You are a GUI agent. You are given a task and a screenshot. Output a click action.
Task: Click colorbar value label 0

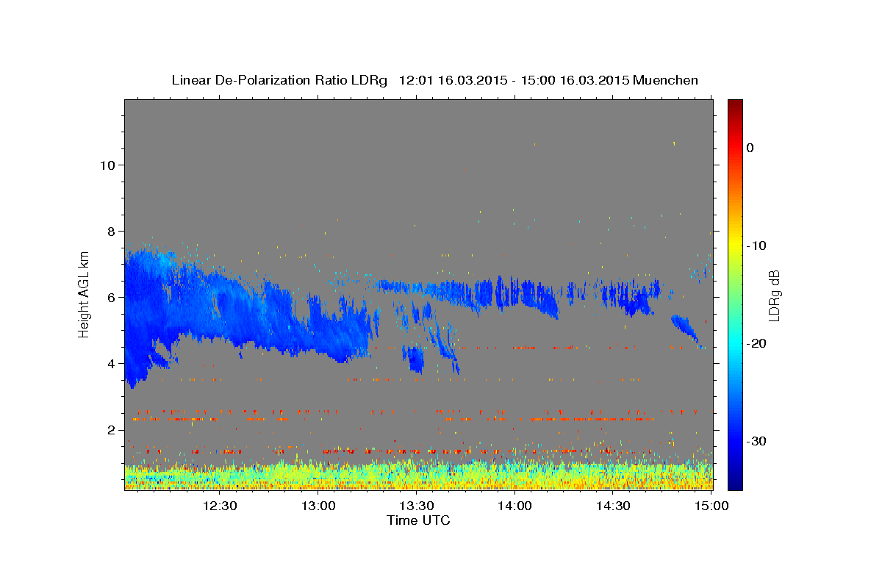pyautogui.click(x=750, y=148)
